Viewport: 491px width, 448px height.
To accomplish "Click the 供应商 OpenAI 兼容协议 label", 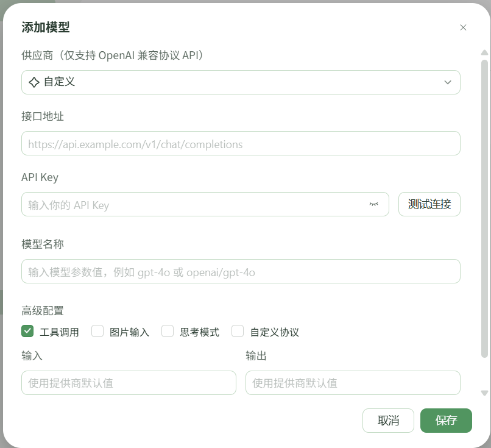I will click(113, 55).
